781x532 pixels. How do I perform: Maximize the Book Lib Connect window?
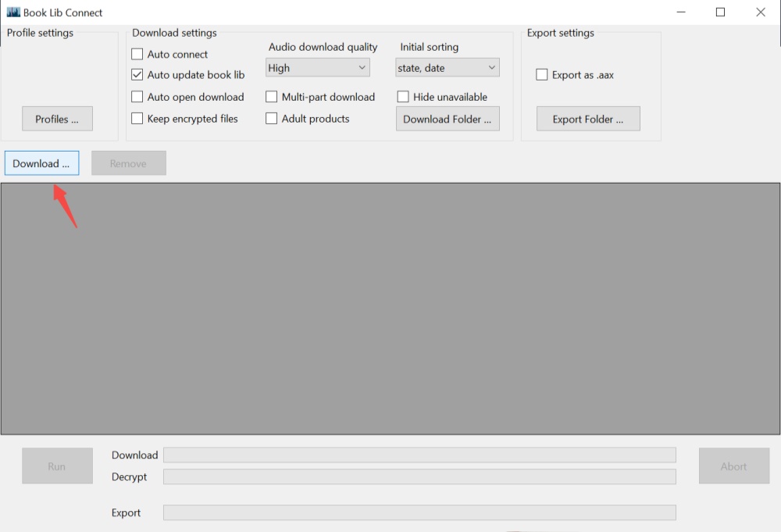pos(720,12)
